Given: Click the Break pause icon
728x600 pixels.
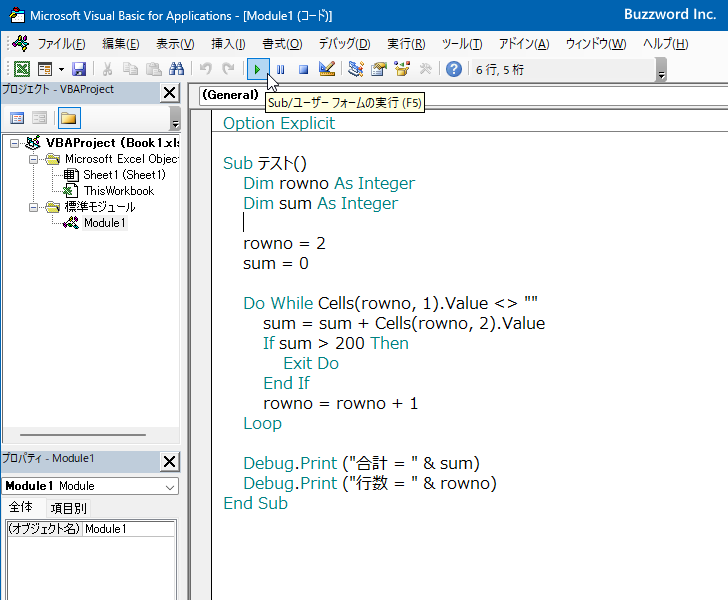Looking at the screenshot, I should pos(281,69).
